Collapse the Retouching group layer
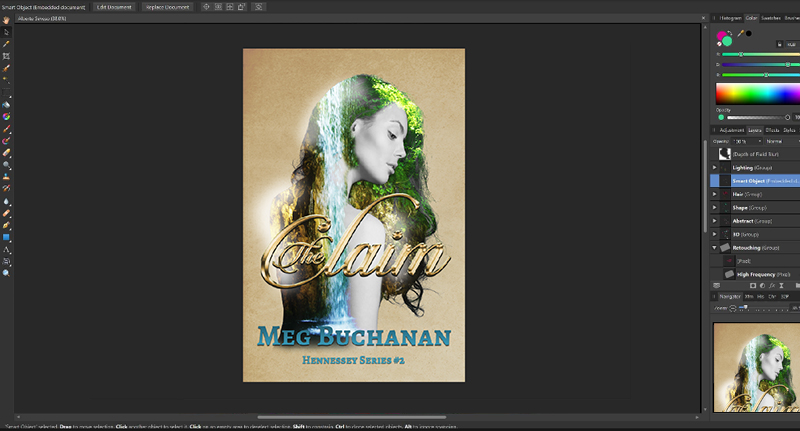 (x=715, y=246)
